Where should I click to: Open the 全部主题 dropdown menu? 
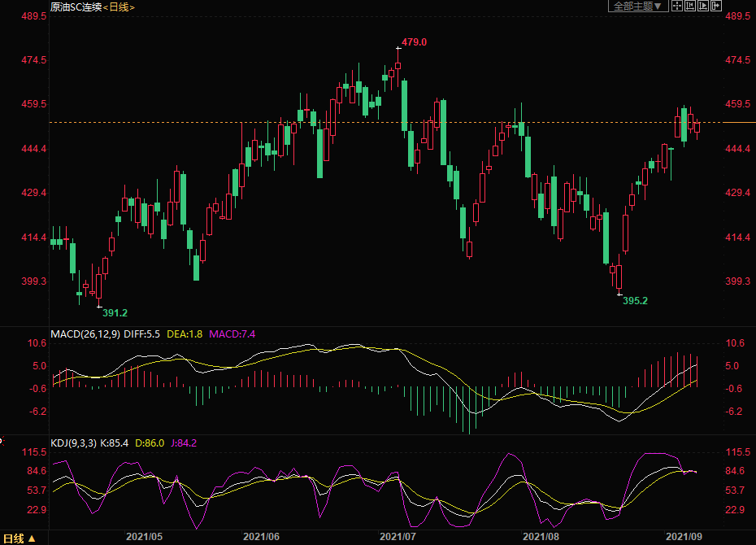click(637, 7)
